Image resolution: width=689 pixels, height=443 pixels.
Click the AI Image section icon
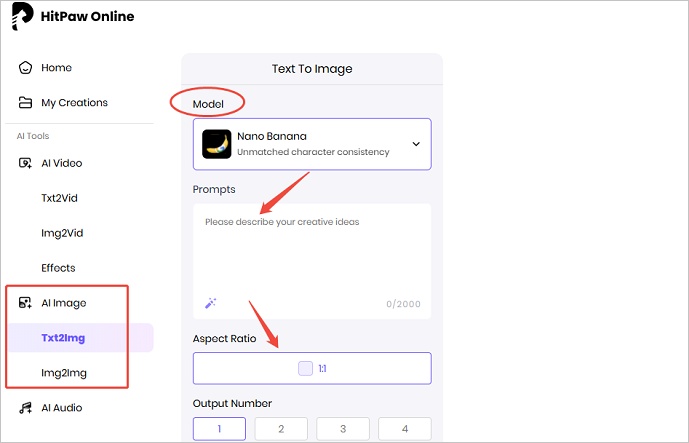coord(26,303)
